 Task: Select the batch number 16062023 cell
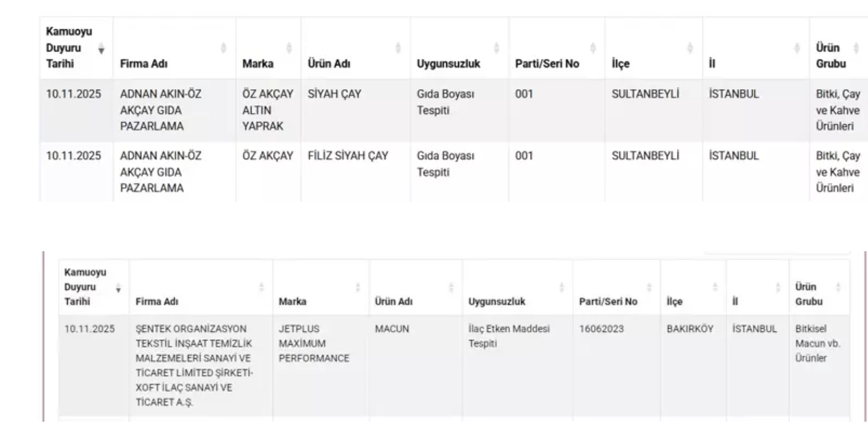click(601, 329)
